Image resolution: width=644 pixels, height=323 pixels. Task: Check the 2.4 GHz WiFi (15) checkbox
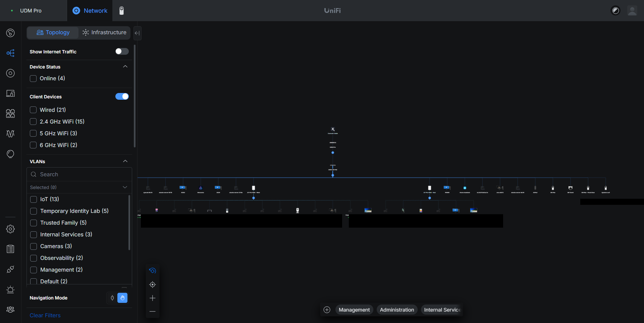coord(33,122)
